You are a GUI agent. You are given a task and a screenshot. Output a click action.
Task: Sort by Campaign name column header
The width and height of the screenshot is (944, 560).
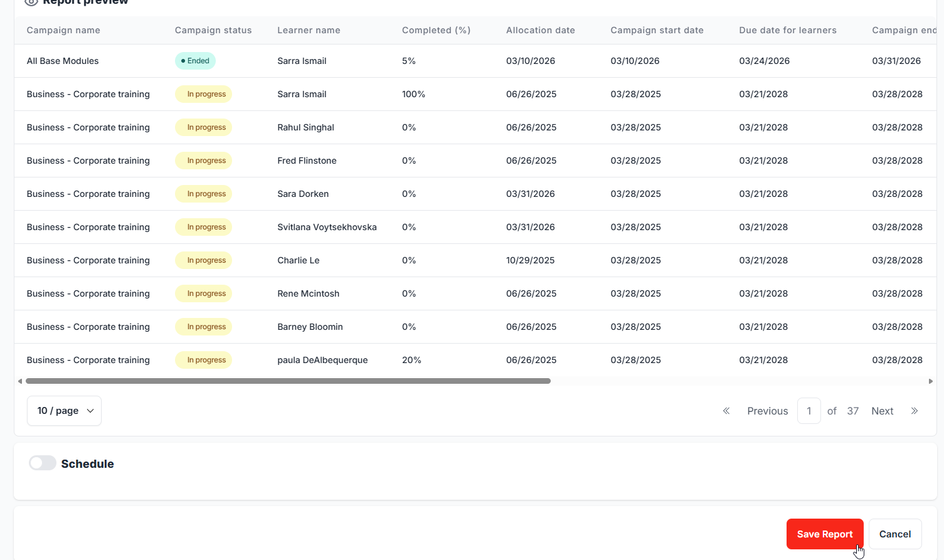coord(63,30)
